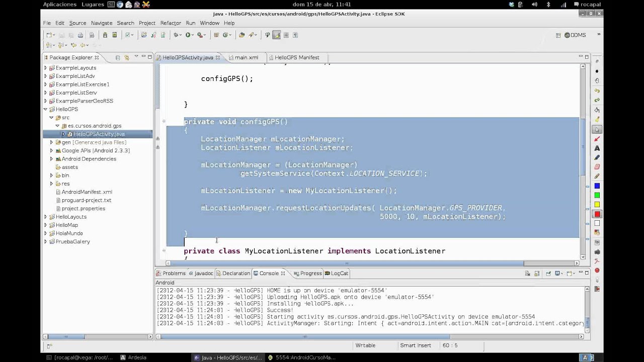
Task: Switch to the DDMS perspective
Action: click(x=575, y=35)
